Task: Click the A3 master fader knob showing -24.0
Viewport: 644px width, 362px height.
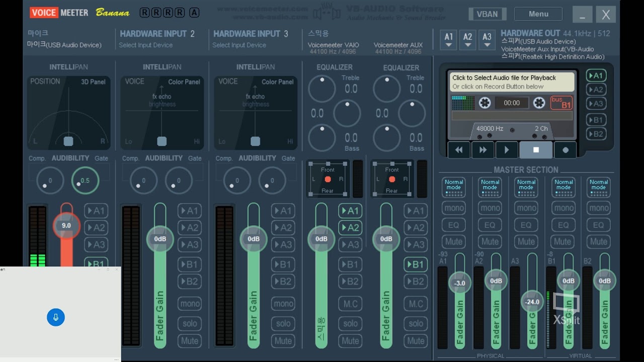Action: point(532,302)
